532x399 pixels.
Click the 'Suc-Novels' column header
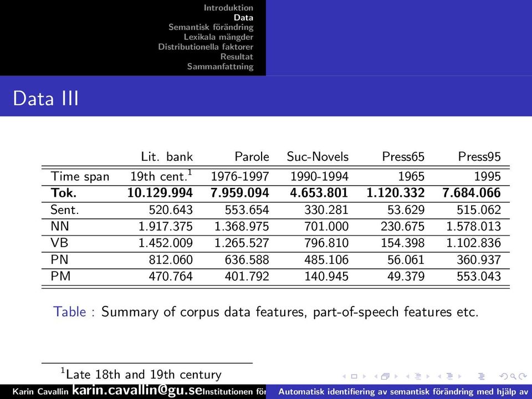coord(318,156)
